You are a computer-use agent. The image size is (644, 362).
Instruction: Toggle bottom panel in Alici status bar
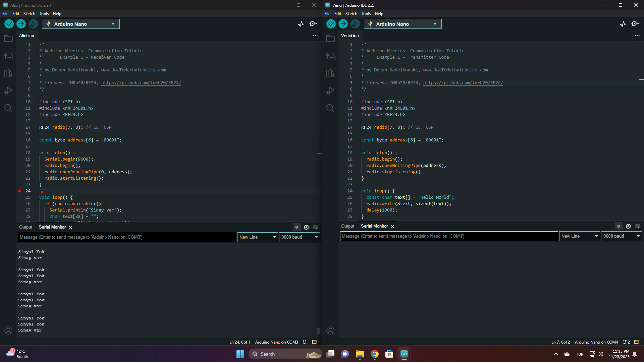(314, 342)
